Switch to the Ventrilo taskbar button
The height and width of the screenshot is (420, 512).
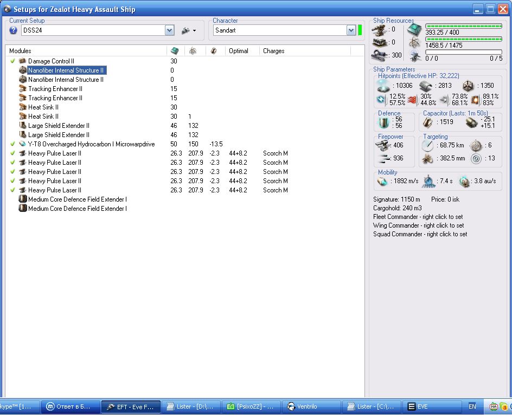coord(311,406)
